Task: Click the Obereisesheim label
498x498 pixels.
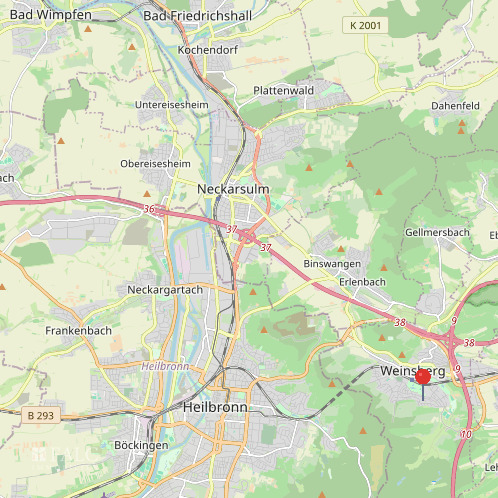Action: click(x=155, y=164)
